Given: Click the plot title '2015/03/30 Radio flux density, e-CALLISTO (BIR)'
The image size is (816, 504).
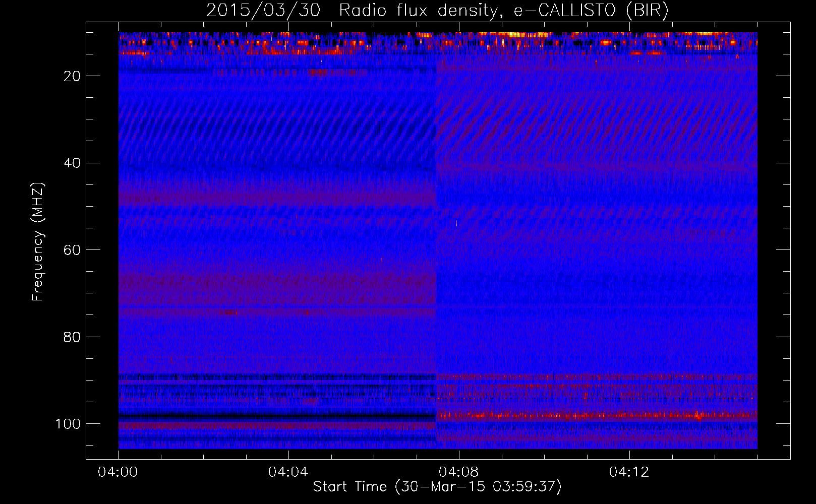Looking at the screenshot, I should [x=437, y=11].
